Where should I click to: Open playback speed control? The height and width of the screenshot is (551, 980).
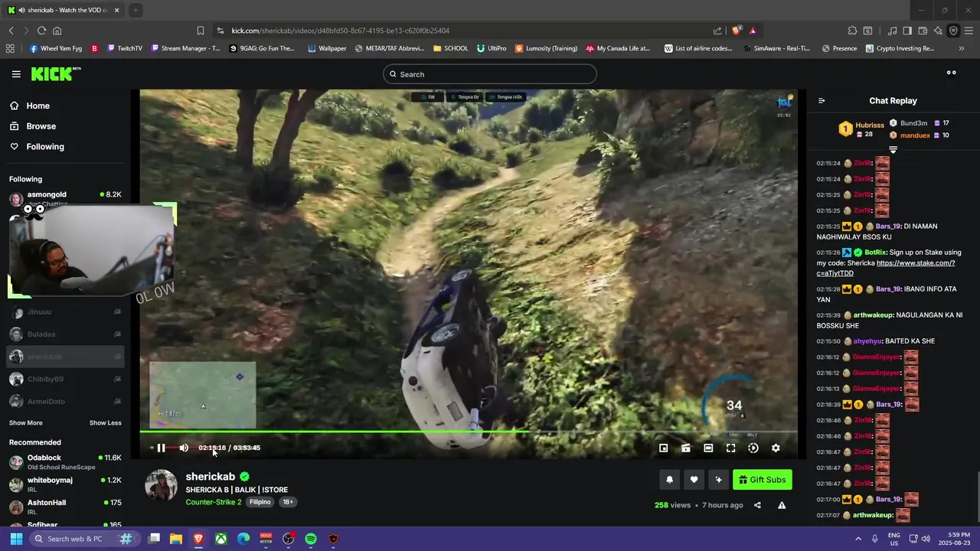point(753,448)
